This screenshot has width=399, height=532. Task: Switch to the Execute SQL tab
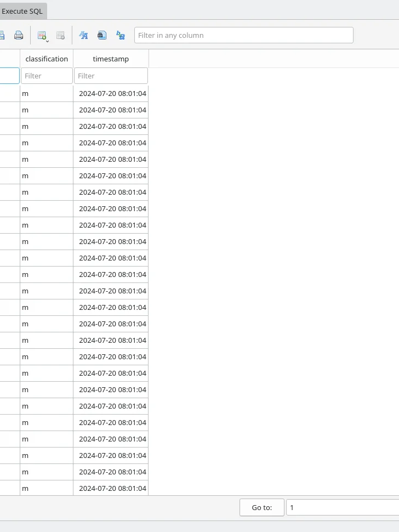coord(22,11)
